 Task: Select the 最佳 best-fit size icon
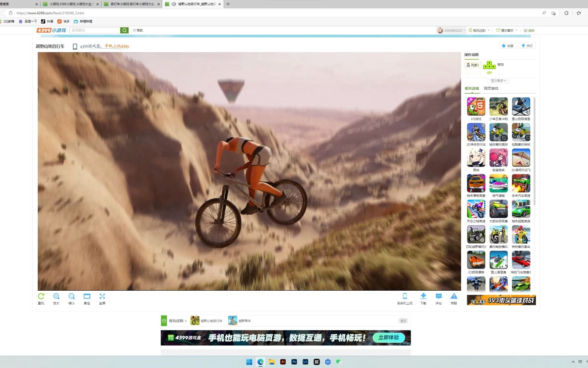[87, 296]
